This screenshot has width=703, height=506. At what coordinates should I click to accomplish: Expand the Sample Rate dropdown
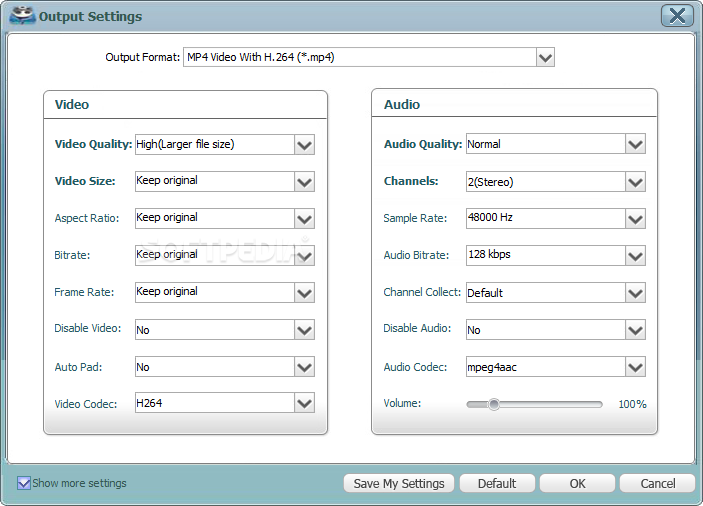point(635,219)
